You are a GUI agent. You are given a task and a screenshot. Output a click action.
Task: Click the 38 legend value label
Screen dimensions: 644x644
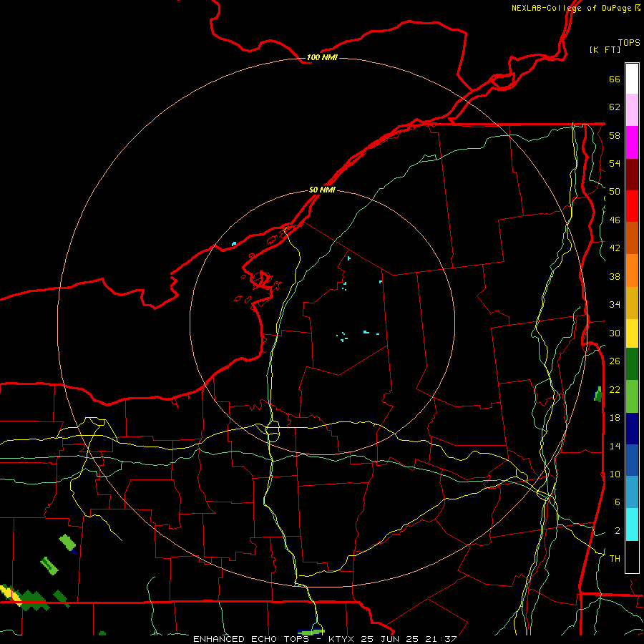[x=615, y=276]
